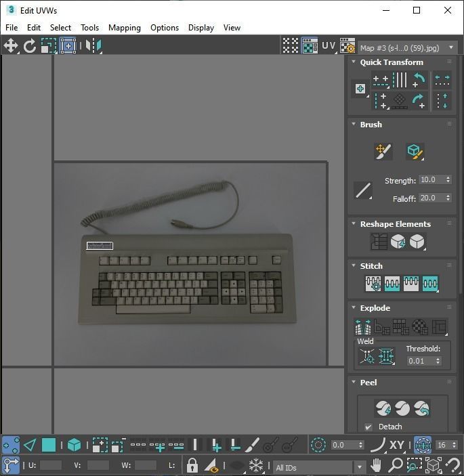The width and height of the screenshot is (464, 476).
Task: Toggle the checker pattern display icon
Action: click(x=291, y=46)
